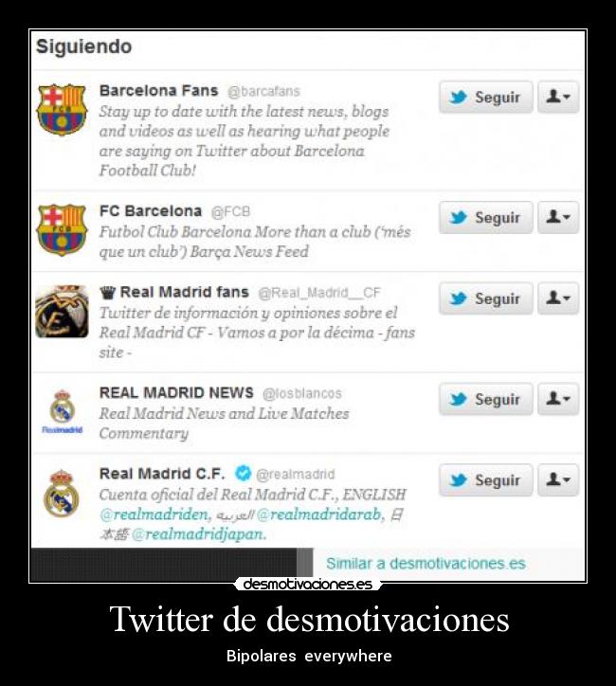Viewport: 616px width, 686px height.
Task: Expand user actions dropdown for FC Barcelona
Action: coord(558,217)
